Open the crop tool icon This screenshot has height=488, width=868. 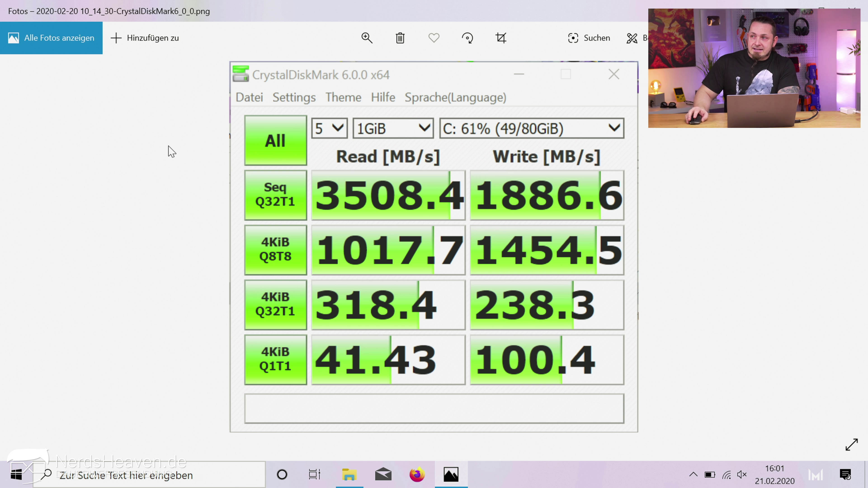pyautogui.click(x=501, y=38)
